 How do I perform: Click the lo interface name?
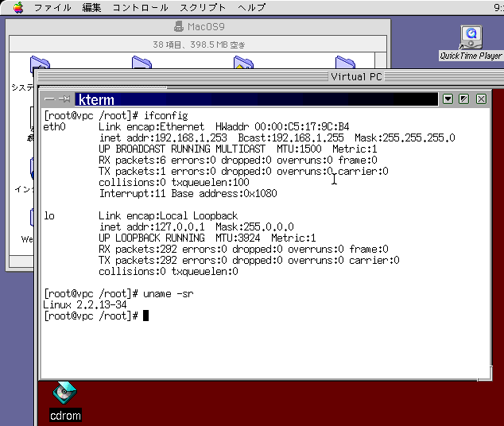pyautogui.click(x=49, y=215)
